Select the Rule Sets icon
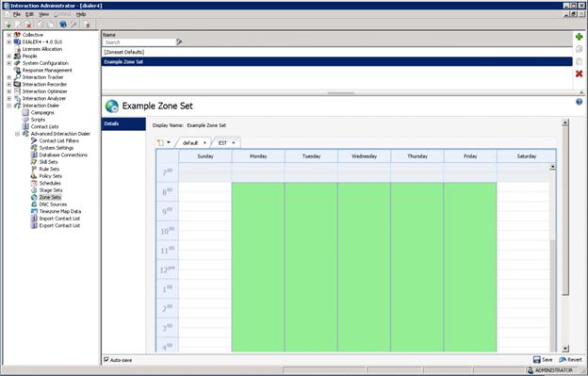588x376 pixels. (34, 169)
